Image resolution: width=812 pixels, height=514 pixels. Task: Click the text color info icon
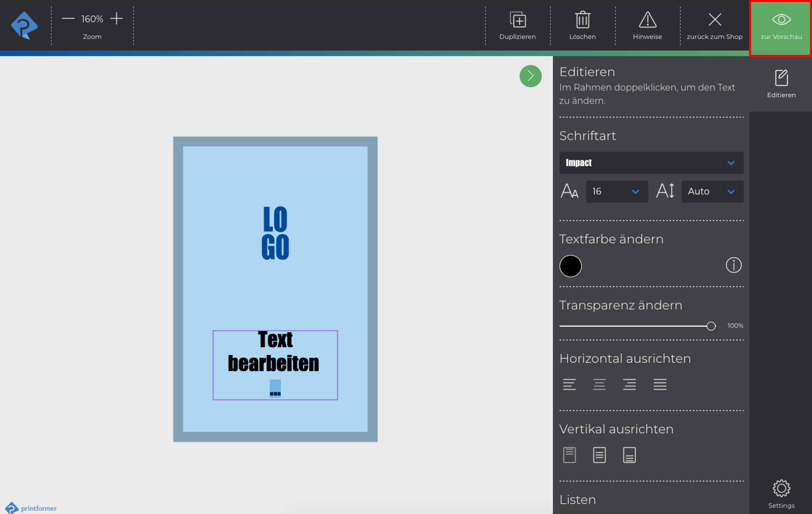[733, 265]
